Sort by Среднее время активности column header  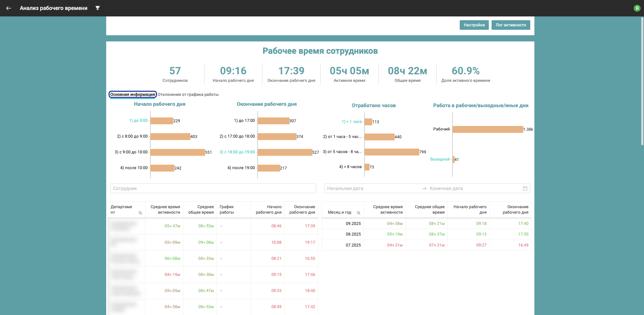(x=165, y=210)
